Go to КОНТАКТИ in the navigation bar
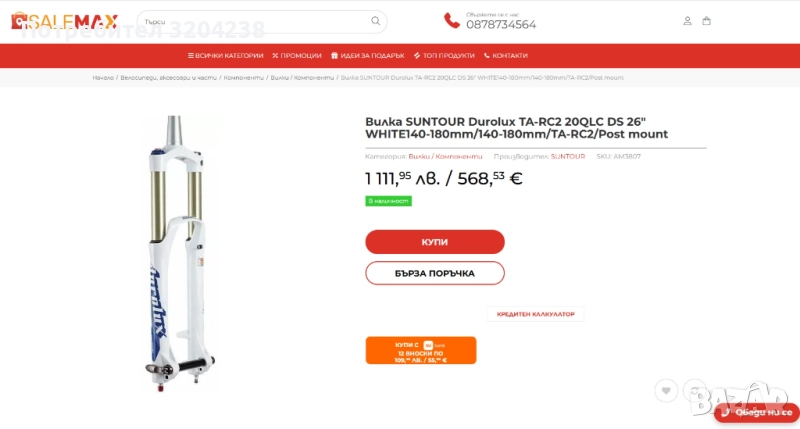 pyautogui.click(x=506, y=56)
